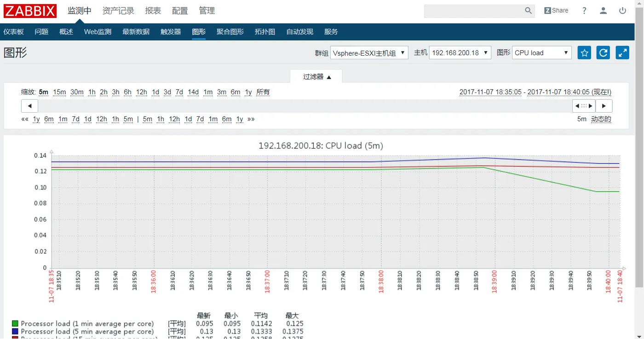Switch to the 聚合图形 tab
Screen dimensions: 644x339
[x=230, y=32]
